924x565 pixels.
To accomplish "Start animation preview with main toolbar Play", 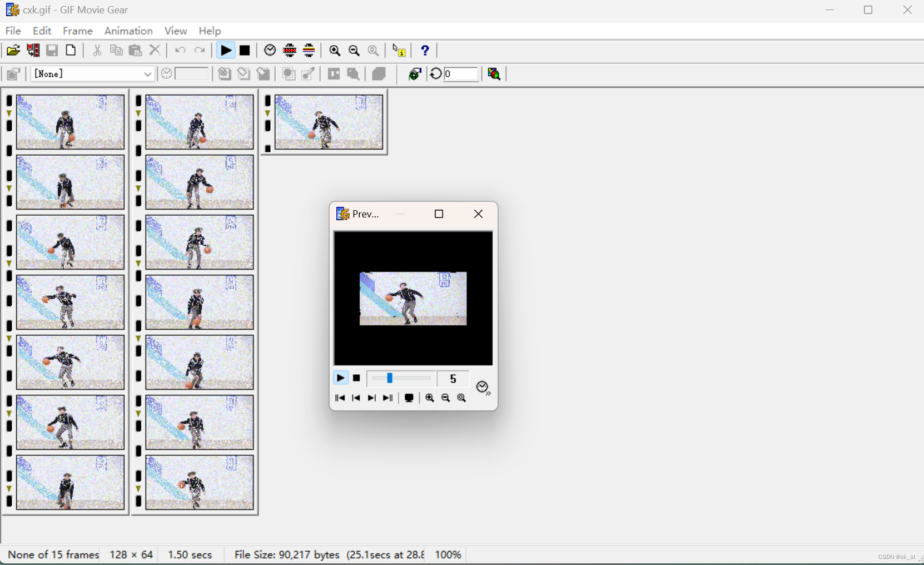I will pos(226,51).
